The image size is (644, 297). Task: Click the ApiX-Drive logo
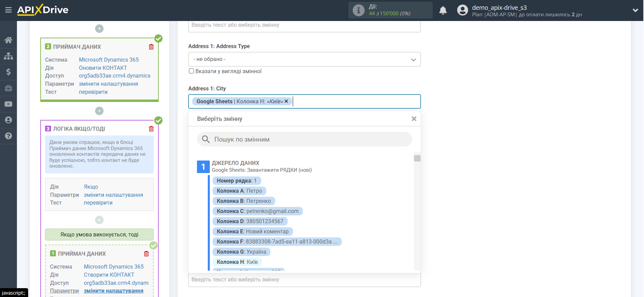point(43,10)
